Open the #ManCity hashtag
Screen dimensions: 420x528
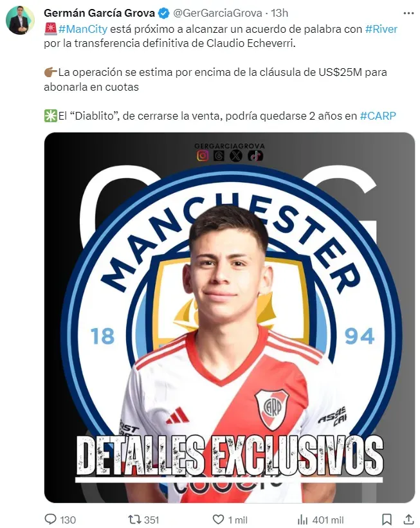point(83,29)
